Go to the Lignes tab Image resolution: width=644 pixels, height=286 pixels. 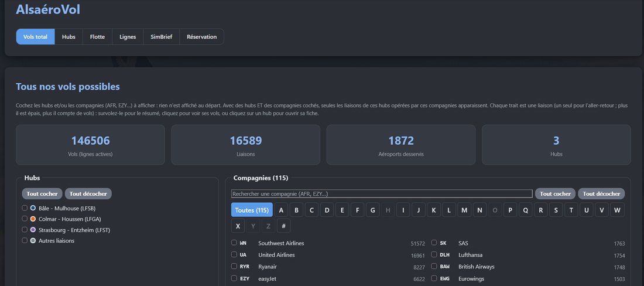coord(128,36)
